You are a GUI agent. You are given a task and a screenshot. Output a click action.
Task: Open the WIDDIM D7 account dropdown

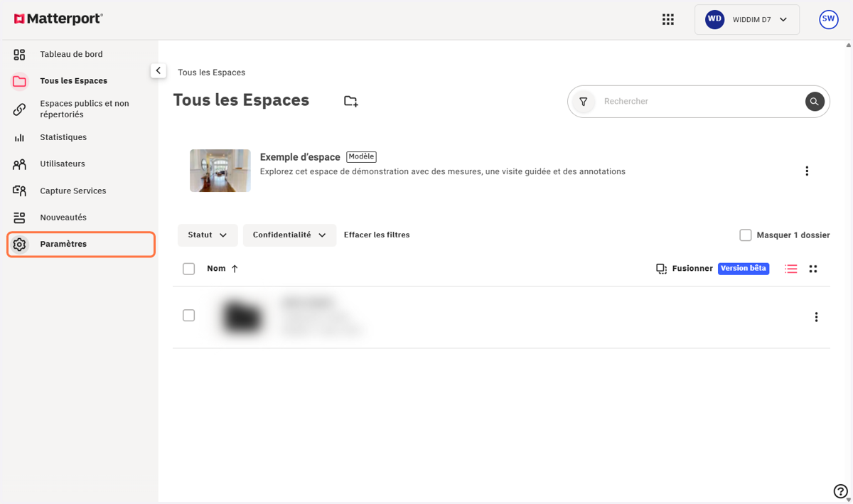click(x=747, y=20)
